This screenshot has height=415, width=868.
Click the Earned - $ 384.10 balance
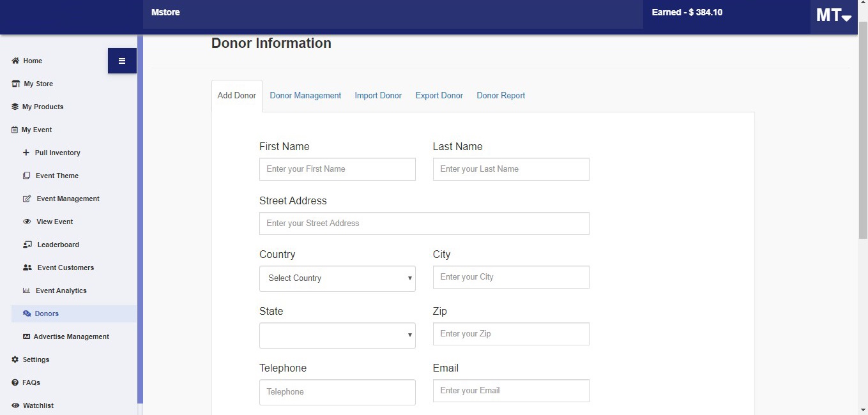(x=687, y=12)
